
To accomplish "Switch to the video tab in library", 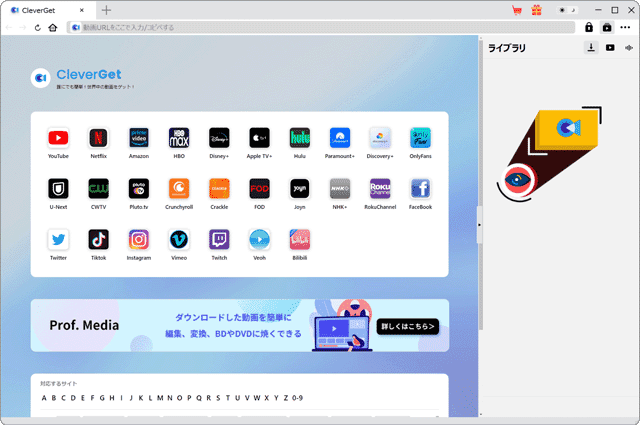I will [x=610, y=47].
